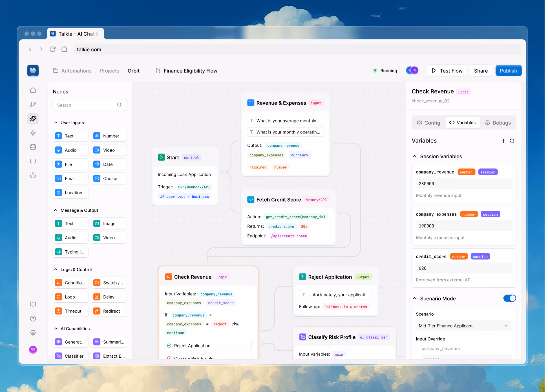Open the Projects breadcrumb
Image resolution: width=548 pixels, height=392 pixels.
point(110,71)
